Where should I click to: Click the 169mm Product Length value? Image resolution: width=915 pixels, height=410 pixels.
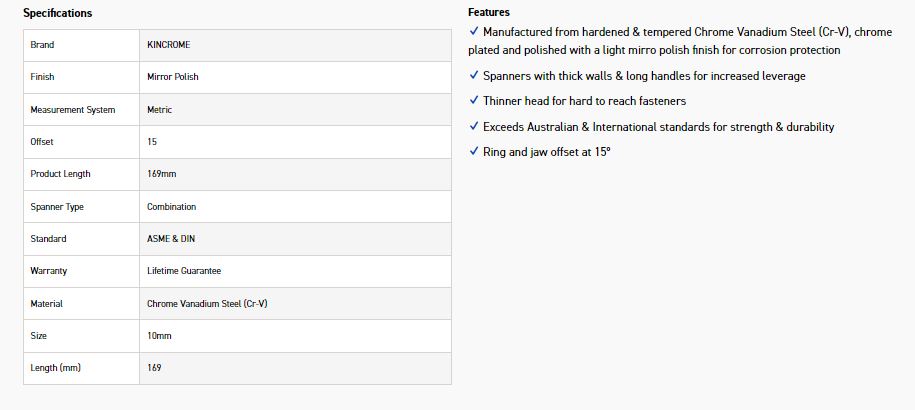(161, 174)
